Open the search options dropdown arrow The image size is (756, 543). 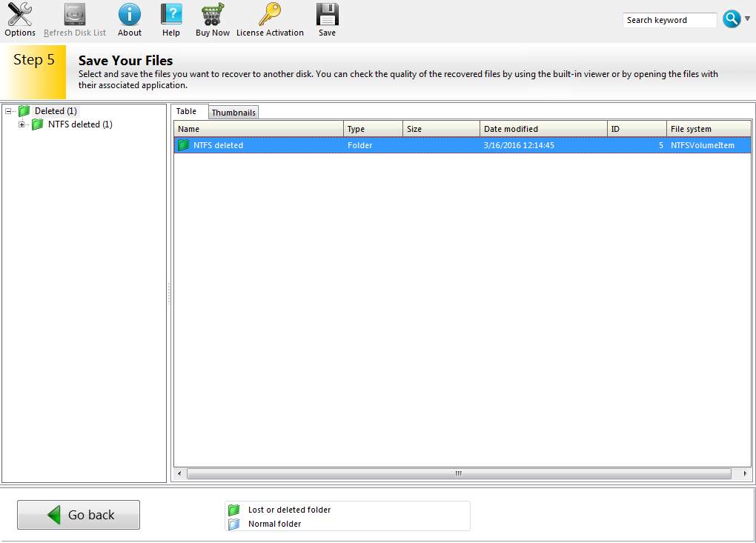[x=747, y=19]
